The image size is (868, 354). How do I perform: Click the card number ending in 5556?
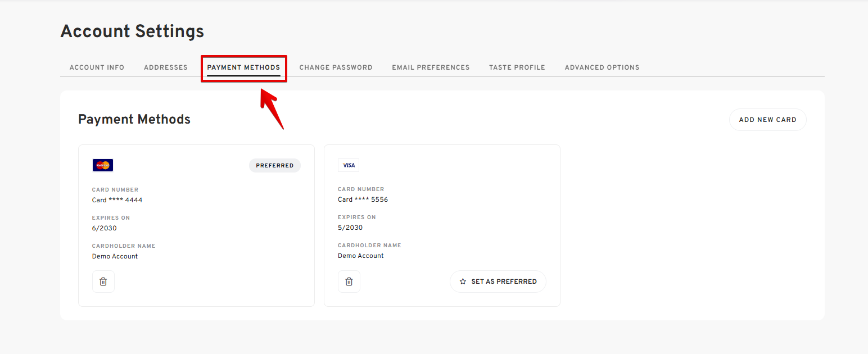(363, 199)
